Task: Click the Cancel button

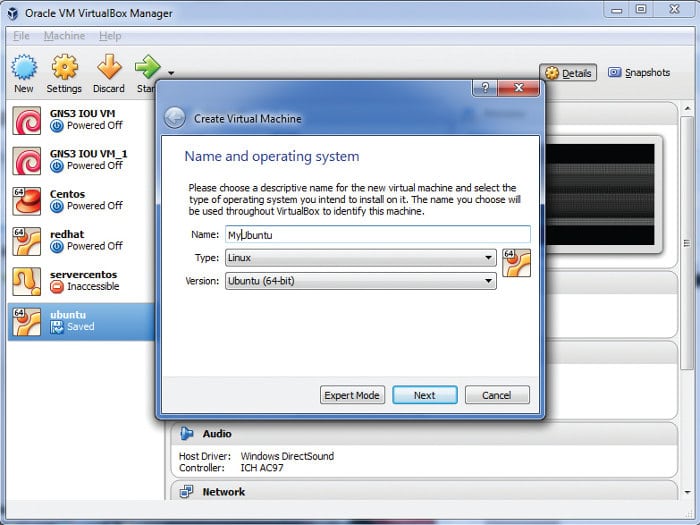Action: 497,395
